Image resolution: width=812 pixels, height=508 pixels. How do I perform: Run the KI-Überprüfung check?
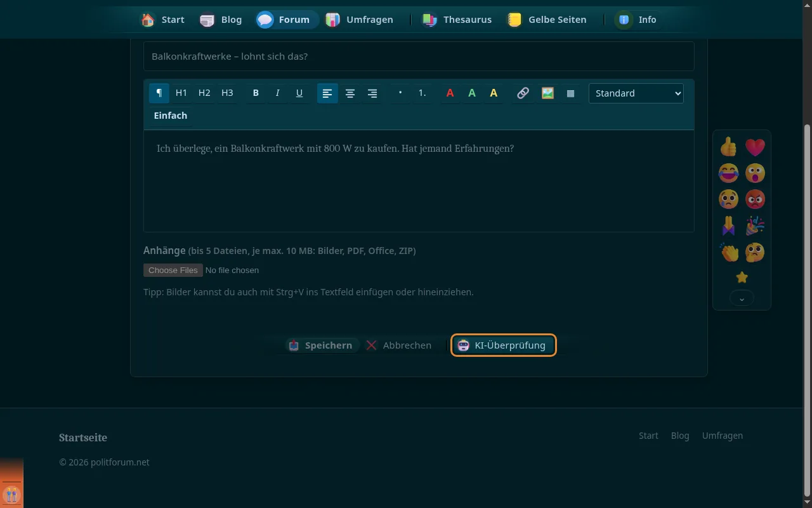504,345
